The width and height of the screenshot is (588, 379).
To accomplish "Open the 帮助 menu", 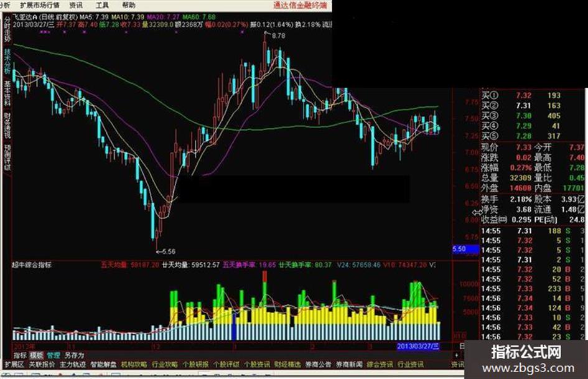I will 129,5.
